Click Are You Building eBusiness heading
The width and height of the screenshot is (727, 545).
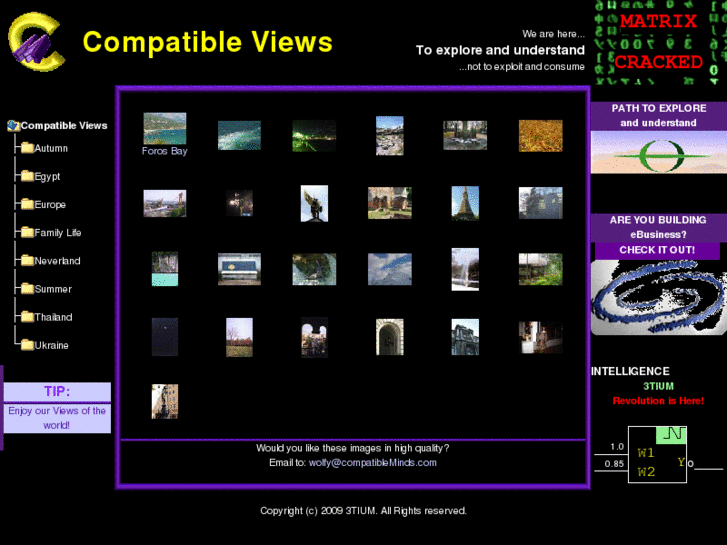point(658,227)
